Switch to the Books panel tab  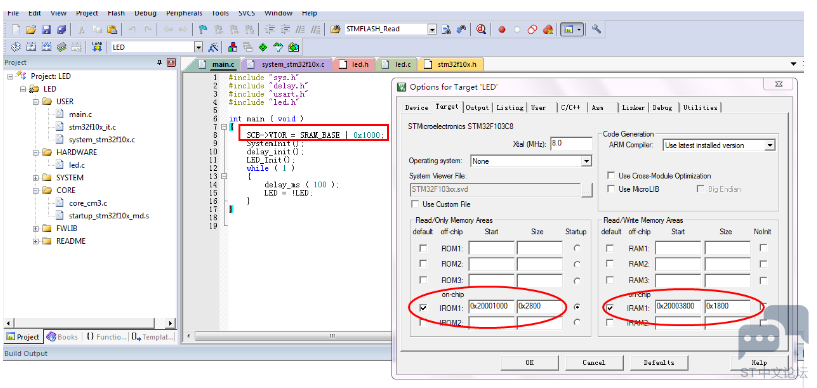point(62,337)
